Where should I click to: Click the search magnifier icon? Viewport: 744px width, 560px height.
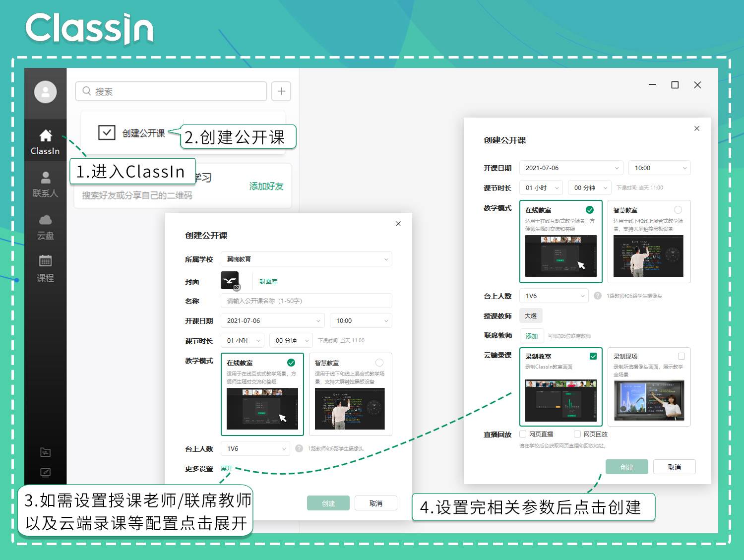(x=87, y=91)
